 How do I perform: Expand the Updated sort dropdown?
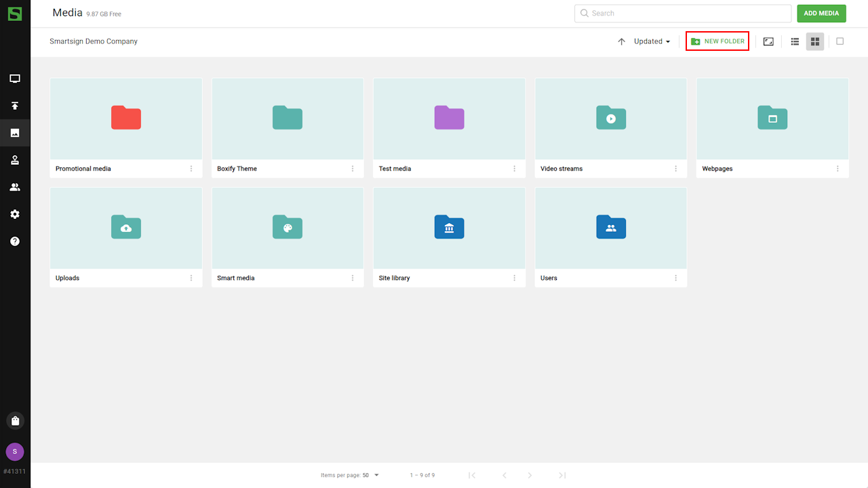click(x=652, y=41)
